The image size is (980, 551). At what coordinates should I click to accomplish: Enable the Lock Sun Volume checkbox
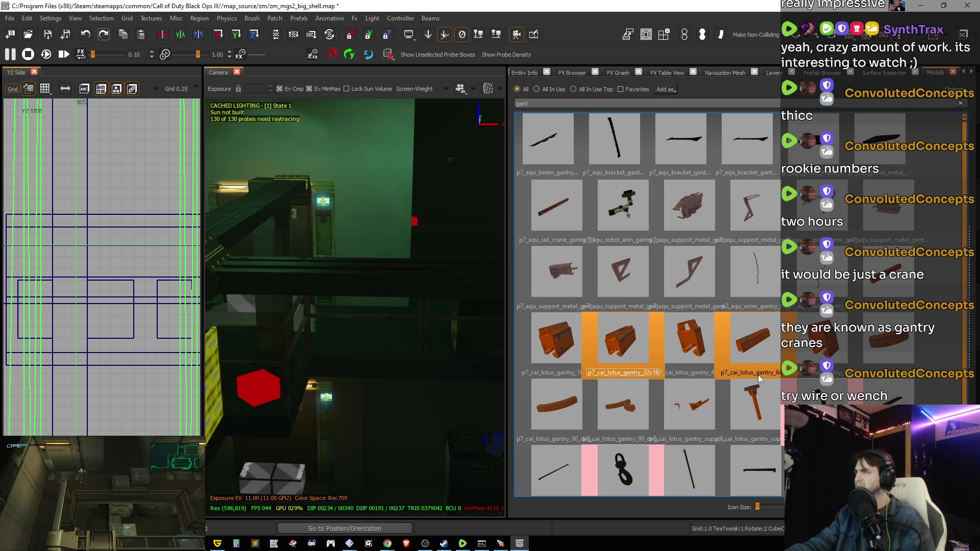347,89
